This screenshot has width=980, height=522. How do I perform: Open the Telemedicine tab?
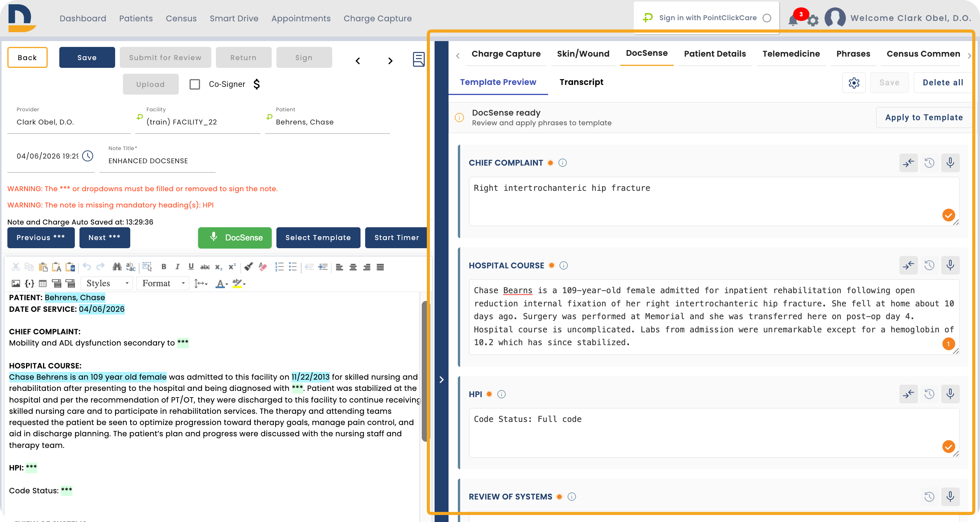point(791,54)
